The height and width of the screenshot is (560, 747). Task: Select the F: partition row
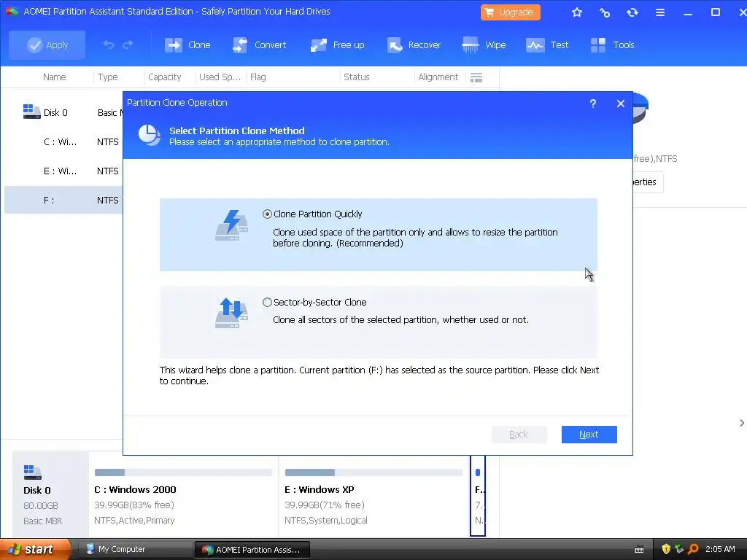63,200
